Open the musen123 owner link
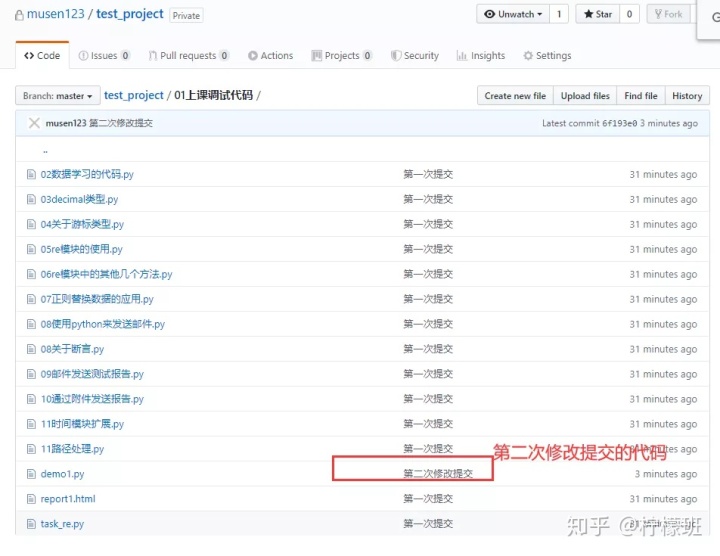720x556 pixels. (56, 14)
